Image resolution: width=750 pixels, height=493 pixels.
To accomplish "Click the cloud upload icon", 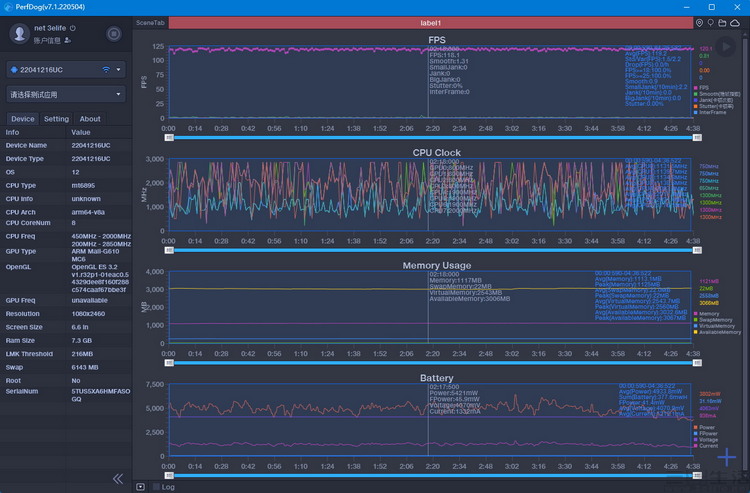I will [x=735, y=22].
